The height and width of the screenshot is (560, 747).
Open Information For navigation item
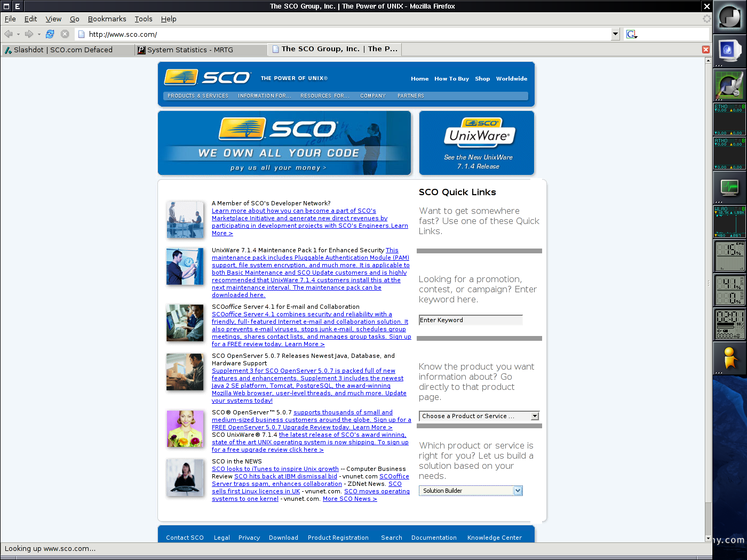point(265,96)
